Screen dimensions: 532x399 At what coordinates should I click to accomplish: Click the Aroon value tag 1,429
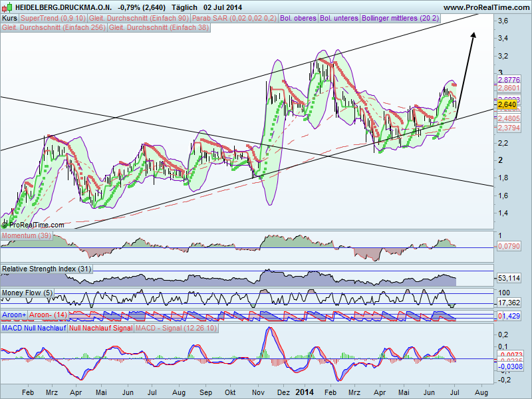click(511, 316)
